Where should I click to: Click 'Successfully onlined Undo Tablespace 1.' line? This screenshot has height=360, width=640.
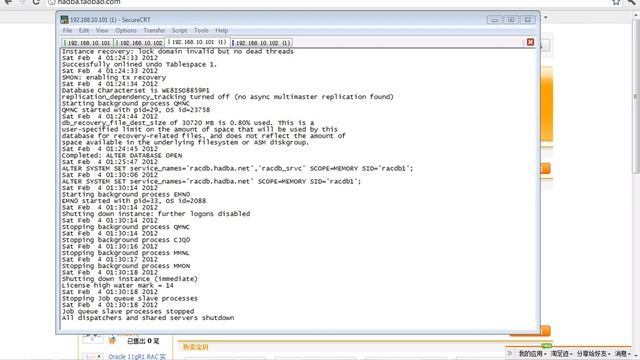(x=139, y=64)
